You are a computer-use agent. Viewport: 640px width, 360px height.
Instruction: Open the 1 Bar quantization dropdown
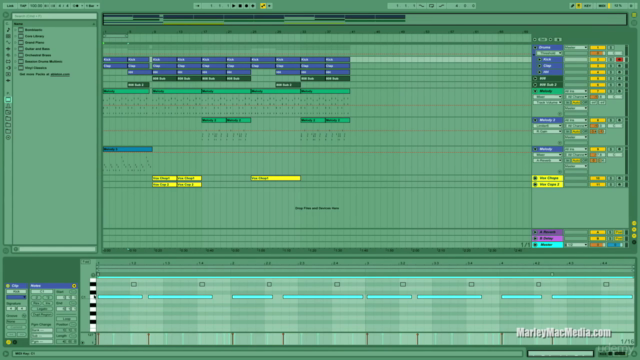pyautogui.click(x=91, y=6)
